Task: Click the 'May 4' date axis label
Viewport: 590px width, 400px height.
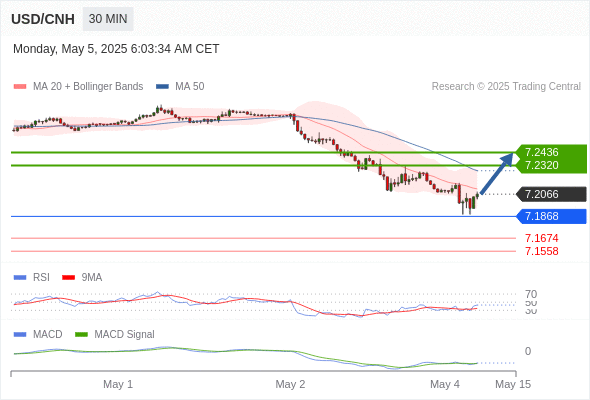Action: pos(445,384)
